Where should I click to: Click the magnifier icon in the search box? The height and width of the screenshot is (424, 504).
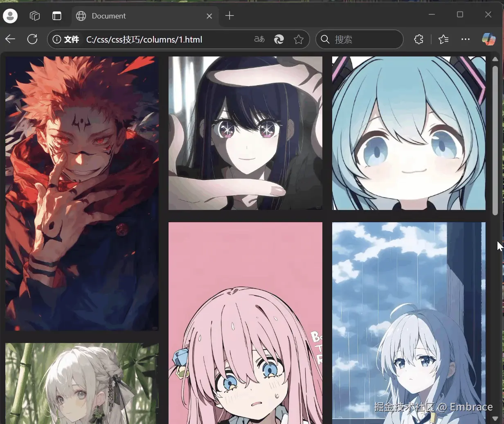tap(325, 39)
